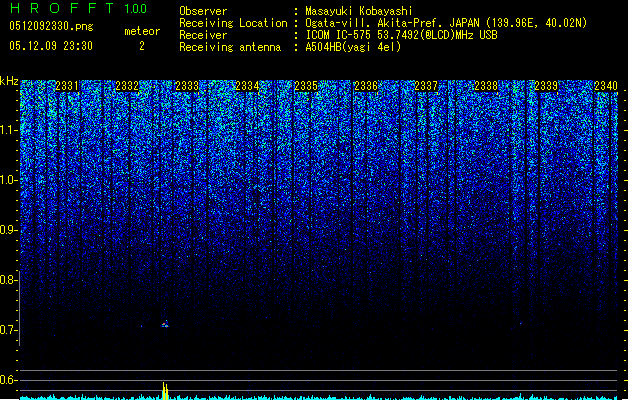
Task: Click the 2331 time marker
Action: pos(67,86)
